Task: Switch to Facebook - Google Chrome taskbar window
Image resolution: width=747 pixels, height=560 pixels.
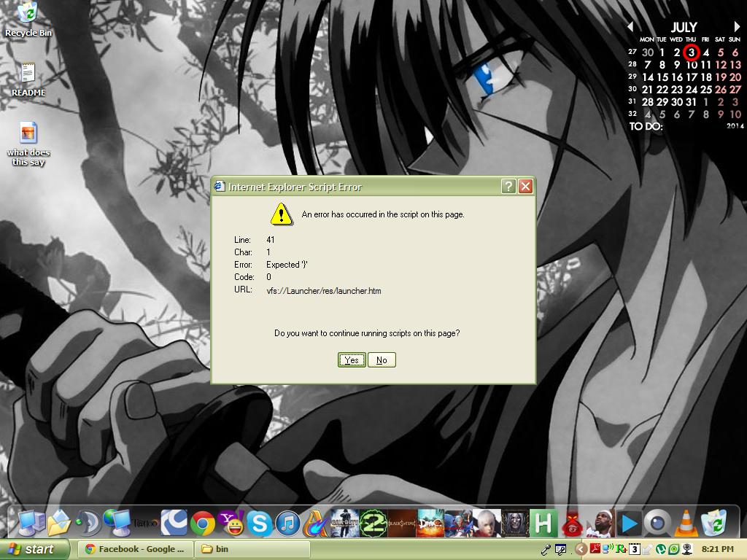Action: pyautogui.click(x=134, y=549)
